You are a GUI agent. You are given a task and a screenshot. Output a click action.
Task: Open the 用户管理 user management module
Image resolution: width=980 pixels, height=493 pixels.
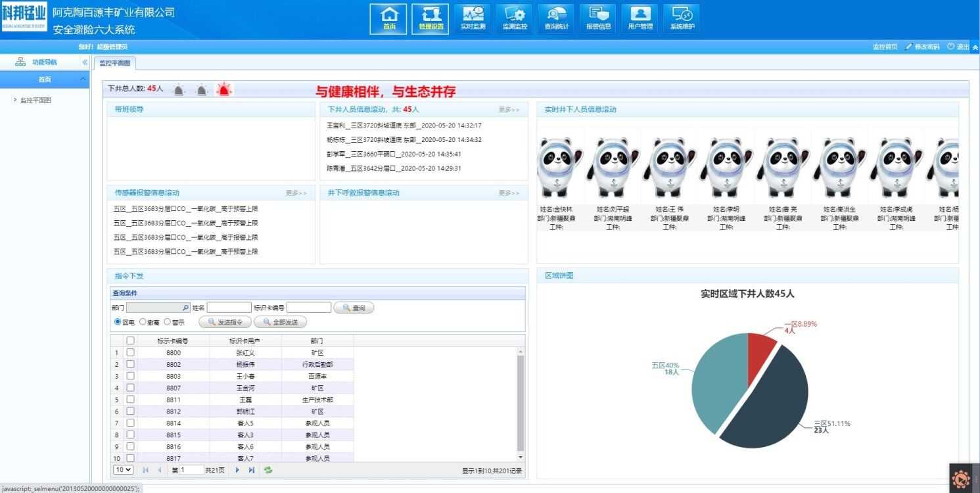[x=640, y=18]
